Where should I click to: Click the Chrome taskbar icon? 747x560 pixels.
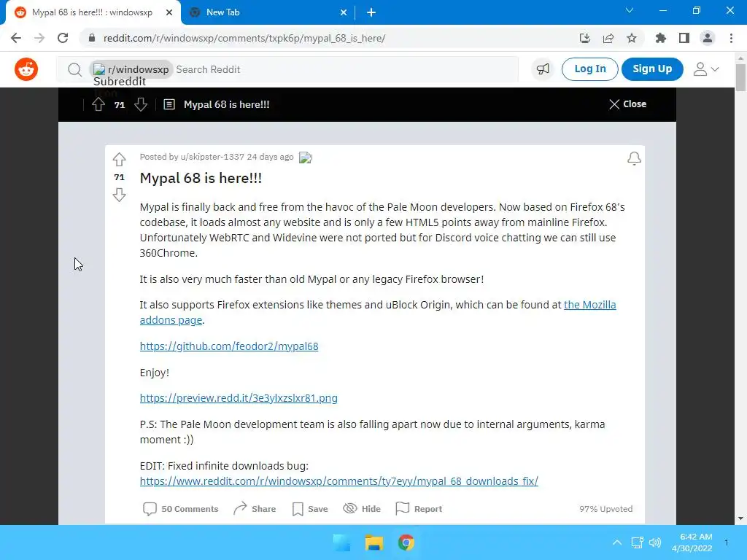click(406, 542)
